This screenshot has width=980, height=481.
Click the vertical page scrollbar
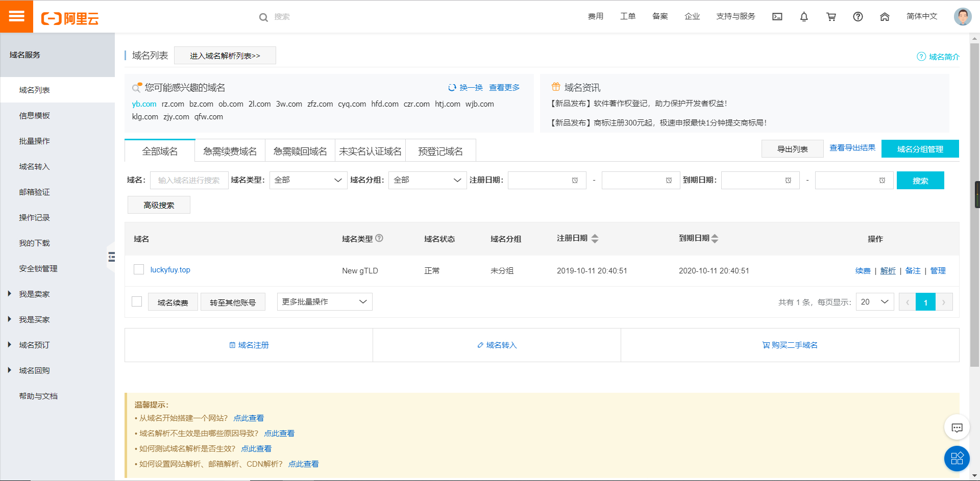(x=975, y=204)
